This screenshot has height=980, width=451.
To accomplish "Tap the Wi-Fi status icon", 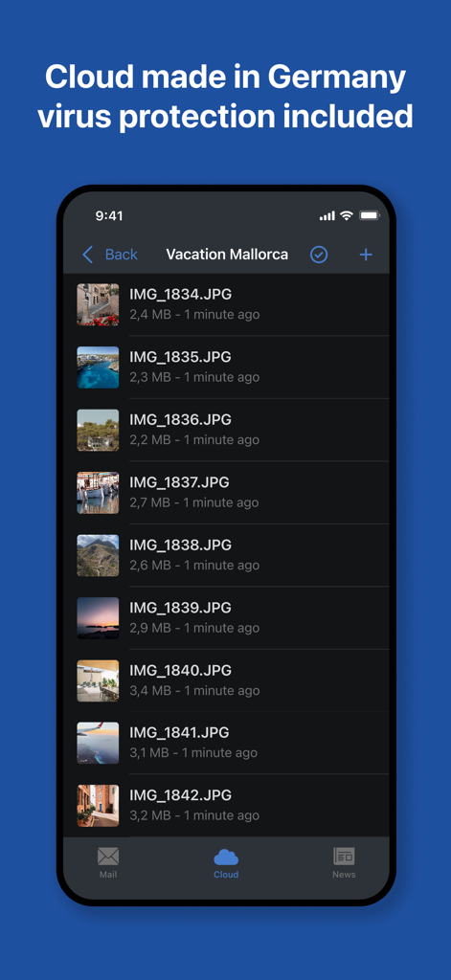I will tap(347, 215).
